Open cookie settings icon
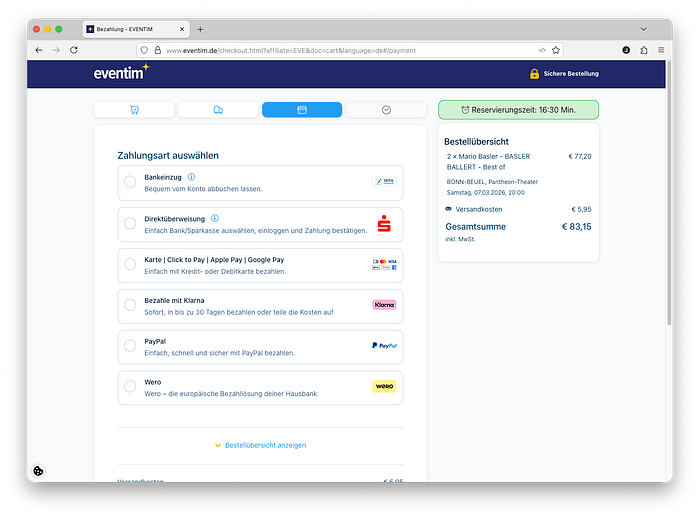 38,471
